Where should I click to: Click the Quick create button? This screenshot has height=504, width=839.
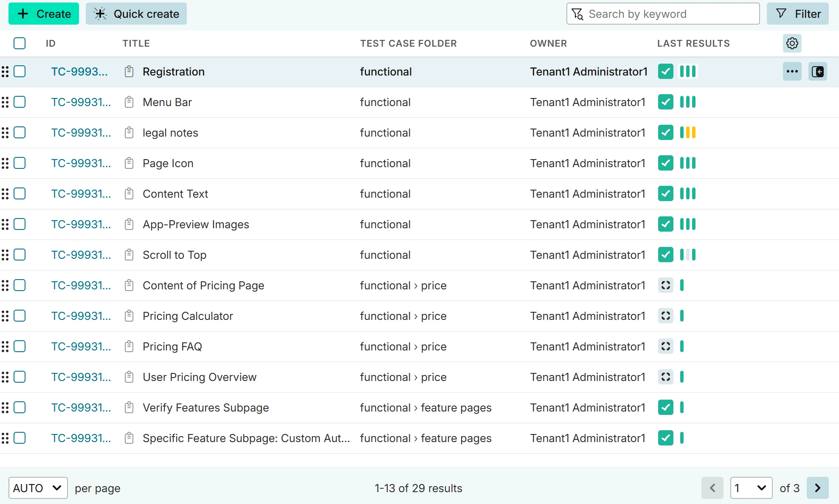(136, 14)
